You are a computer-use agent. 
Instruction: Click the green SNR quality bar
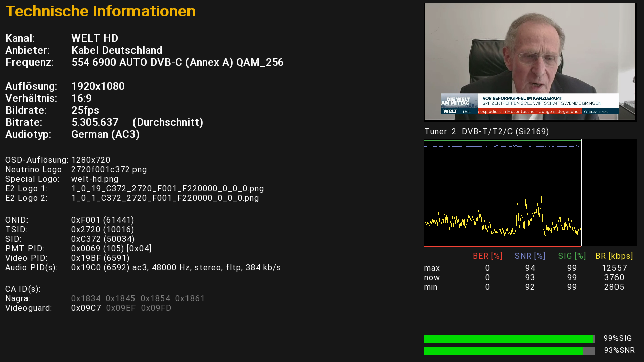tap(509, 351)
